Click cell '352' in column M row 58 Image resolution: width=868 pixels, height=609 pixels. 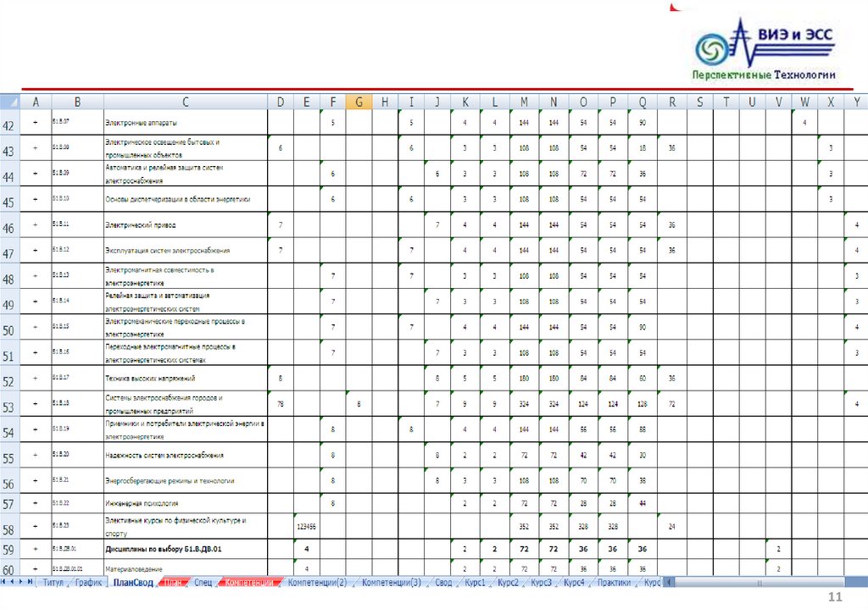pos(524,527)
